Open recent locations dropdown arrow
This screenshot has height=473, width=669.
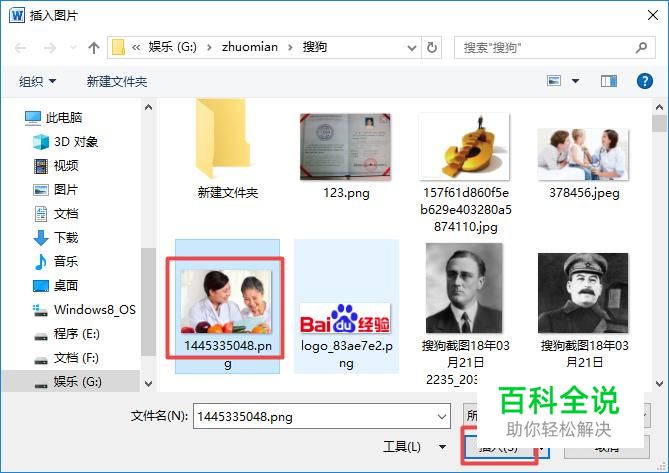pyautogui.click(x=73, y=47)
